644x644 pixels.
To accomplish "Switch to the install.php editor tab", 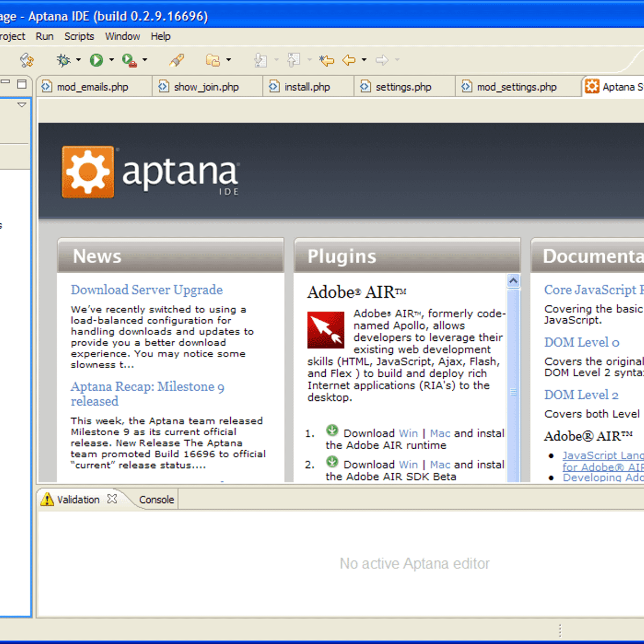I will click(309, 86).
